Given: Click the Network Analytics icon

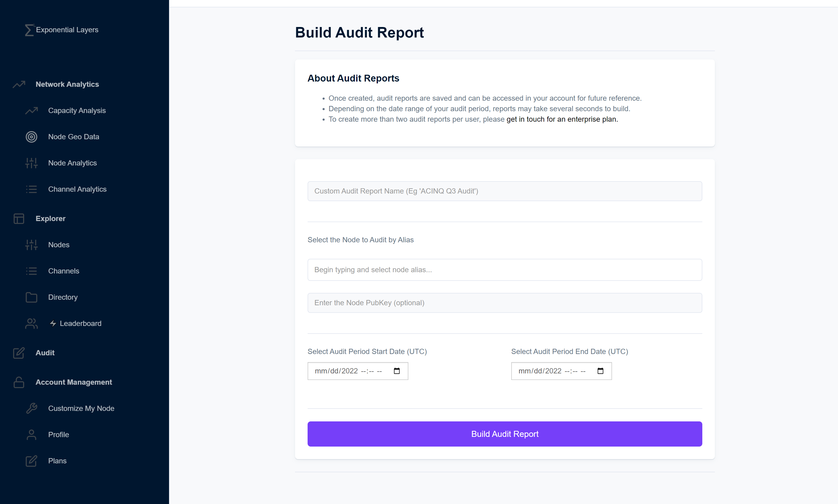Looking at the screenshot, I should click(19, 84).
